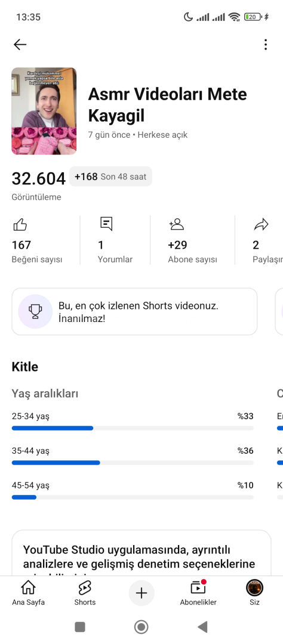This screenshot has height=644, width=283.
Task: Click the 35-44 yaş progress bar
Action: pos(133,463)
